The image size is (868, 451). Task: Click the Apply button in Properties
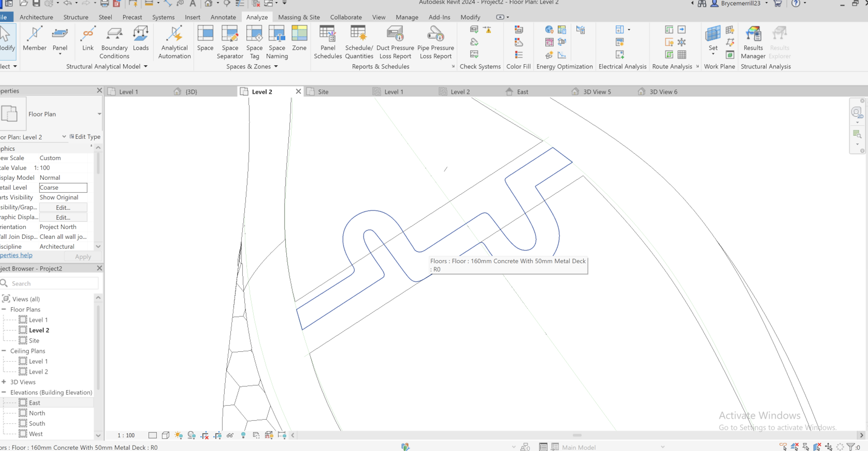(x=83, y=256)
